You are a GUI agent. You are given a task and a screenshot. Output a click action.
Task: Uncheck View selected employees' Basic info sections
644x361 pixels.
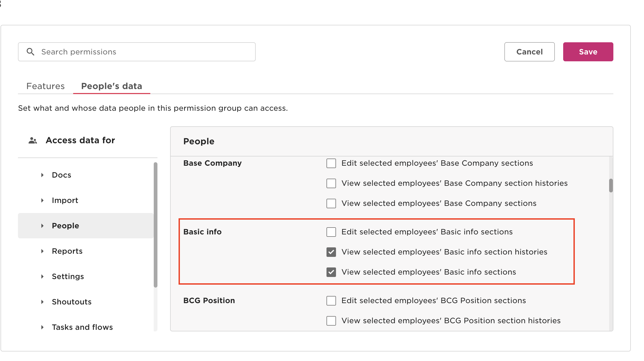tap(331, 272)
